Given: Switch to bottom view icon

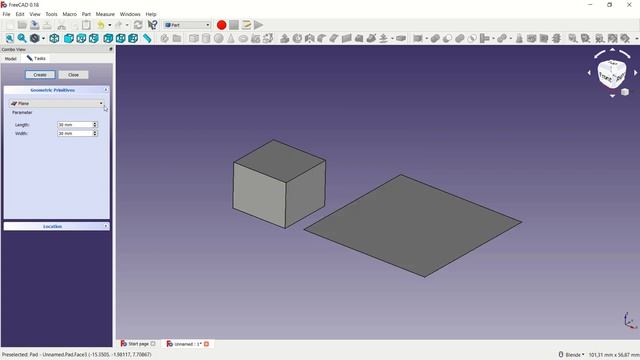Looking at the screenshot, I should [x=120, y=38].
